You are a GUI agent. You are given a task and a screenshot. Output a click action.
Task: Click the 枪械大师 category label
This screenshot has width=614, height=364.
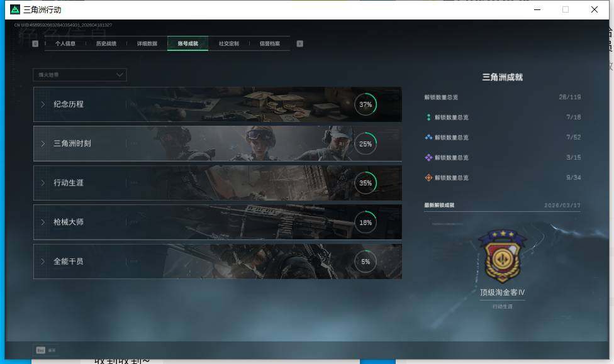tap(69, 222)
